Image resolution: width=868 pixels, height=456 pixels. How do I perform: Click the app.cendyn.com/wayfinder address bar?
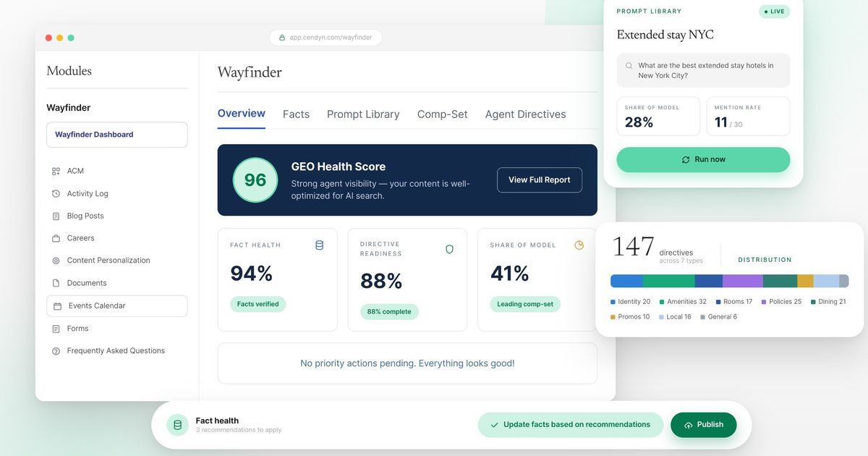(x=325, y=38)
